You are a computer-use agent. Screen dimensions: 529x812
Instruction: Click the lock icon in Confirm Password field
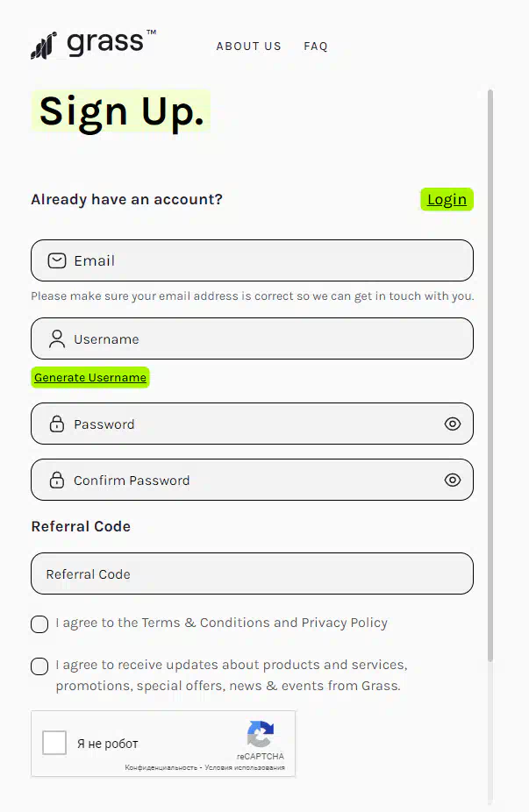[x=57, y=480]
